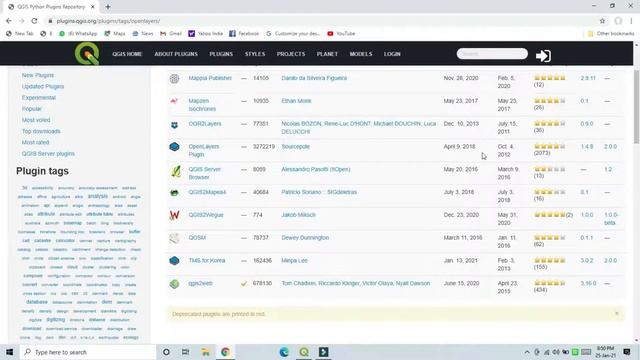640x360 pixels.
Task: Open the PLUGINS menu
Action: (221, 54)
